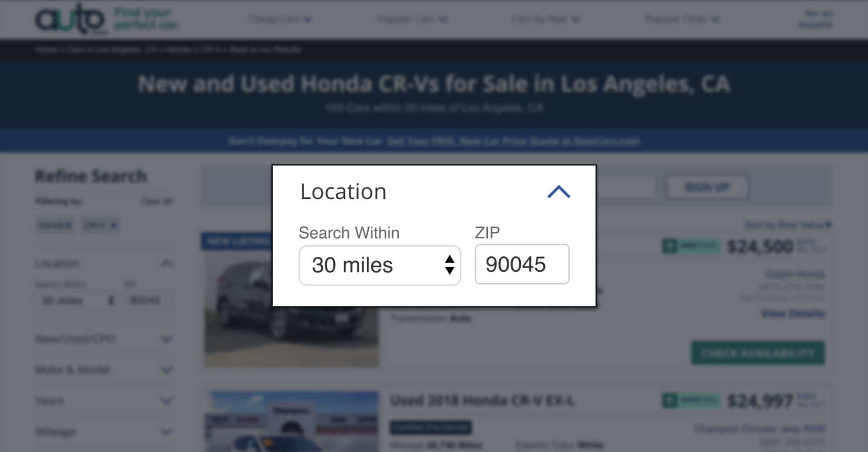Remove the CR-V filter chip
868x452 pixels.
click(x=114, y=225)
